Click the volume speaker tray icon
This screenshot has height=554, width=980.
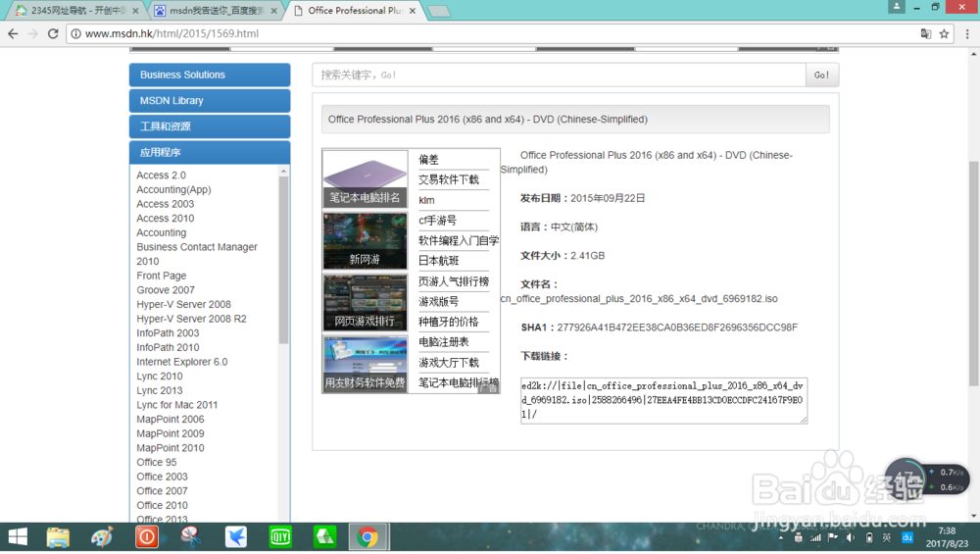[x=851, y=537]
